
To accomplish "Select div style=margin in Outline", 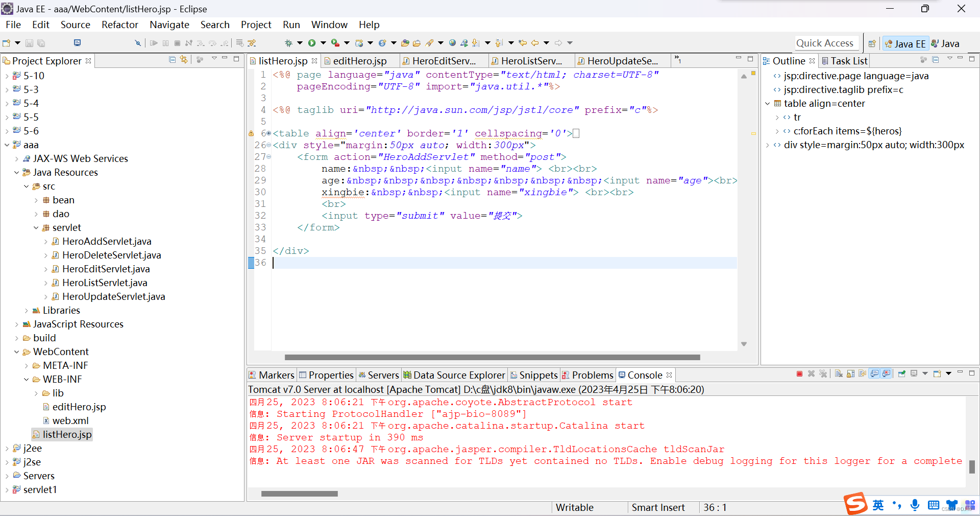I will point(874,145).
